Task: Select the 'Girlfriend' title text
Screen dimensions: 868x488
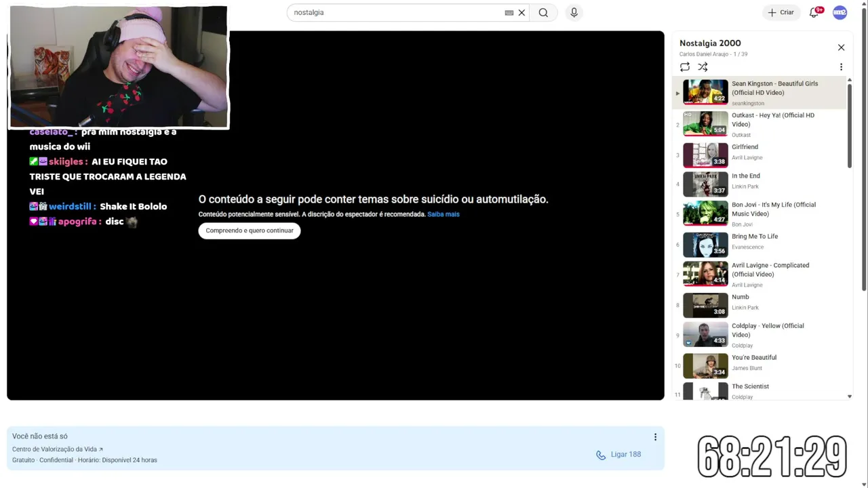Action: pos(745,146)
